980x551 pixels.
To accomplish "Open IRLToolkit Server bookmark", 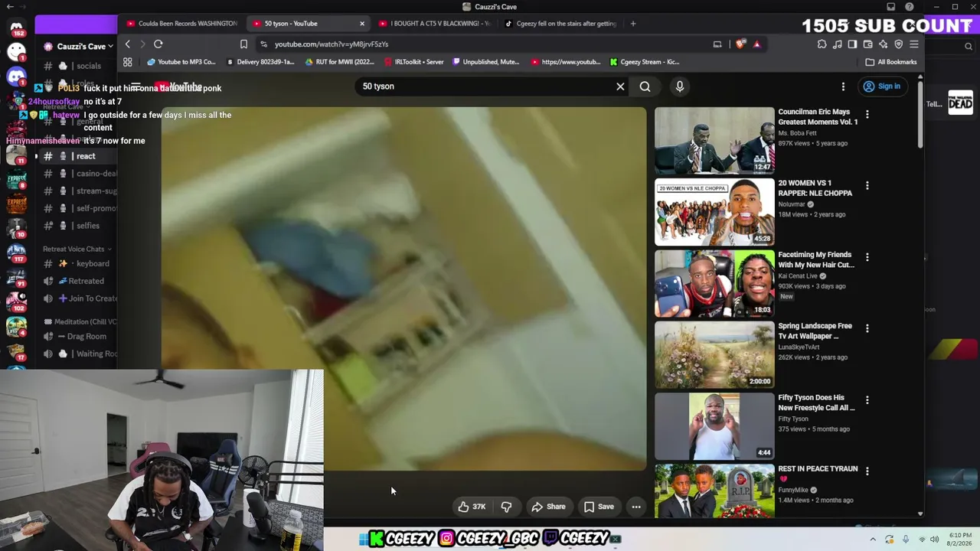I will click(x=414, y=62).
